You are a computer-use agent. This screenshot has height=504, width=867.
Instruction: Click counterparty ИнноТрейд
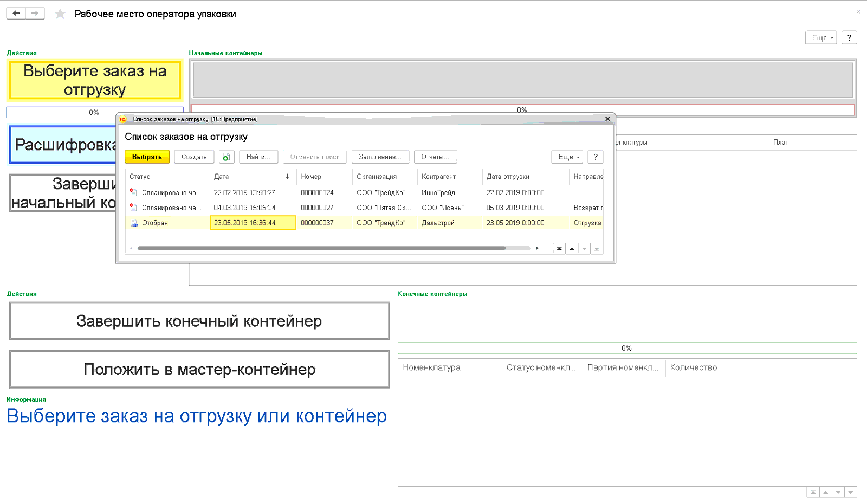[x=438, y=192]
